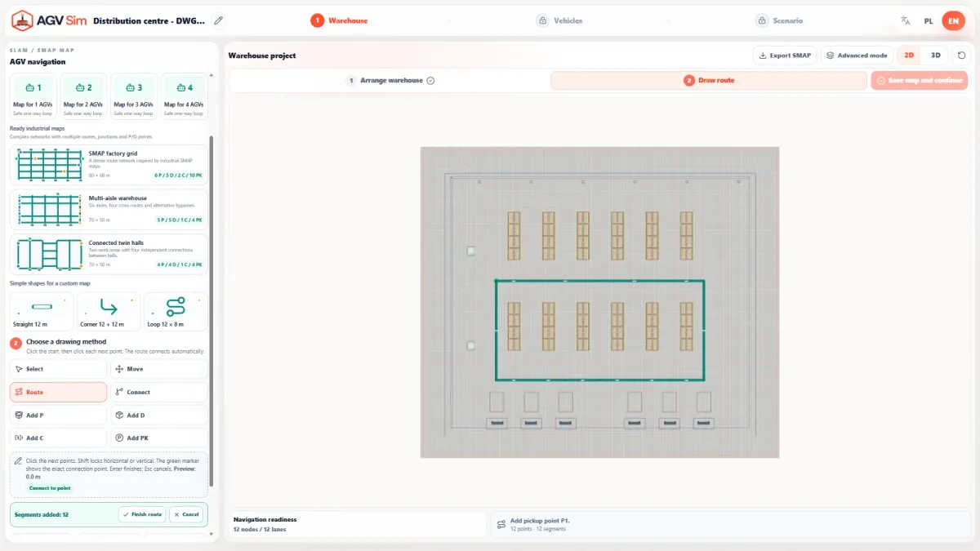Click Navigation readiness panel
980x551 pixels.
(x=358, y=524)
